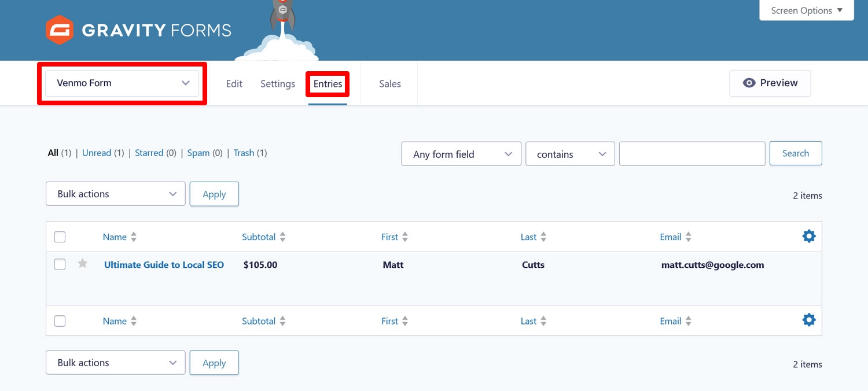This screenshot has width=868, height=391.
Task: Open the Settings tab
Action: point(278,84)
